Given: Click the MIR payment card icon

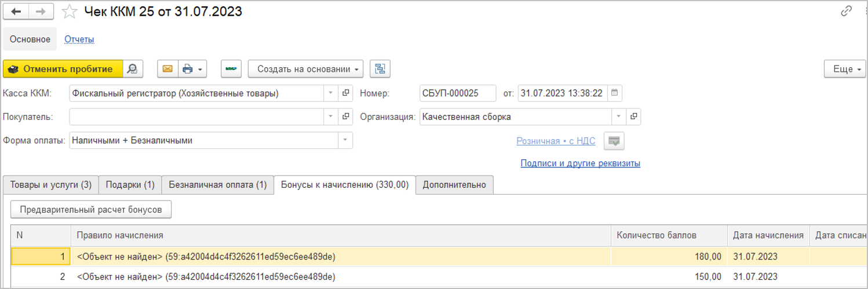Looking at the screenshot, I should [x=231, y=69].
